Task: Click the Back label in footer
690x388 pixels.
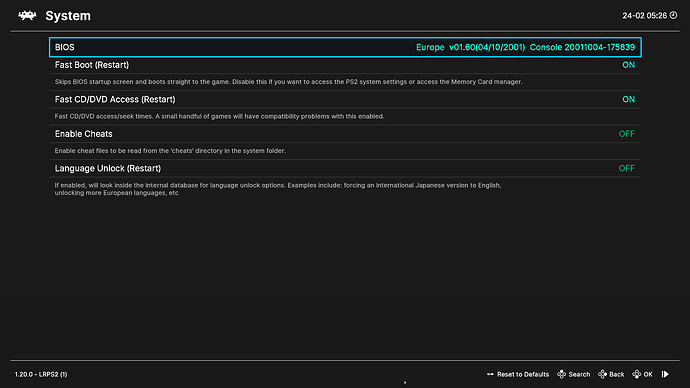Action: point(617,374)
